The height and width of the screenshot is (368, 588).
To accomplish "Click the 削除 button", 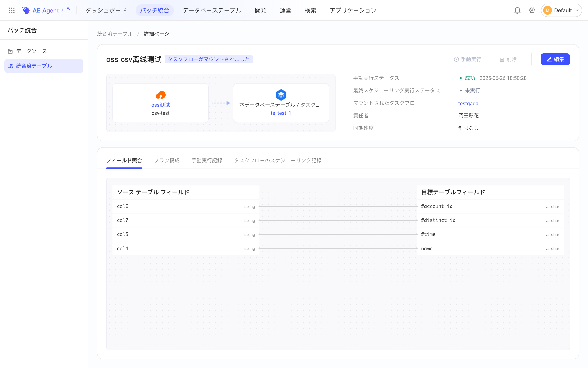I will point(508,59).
